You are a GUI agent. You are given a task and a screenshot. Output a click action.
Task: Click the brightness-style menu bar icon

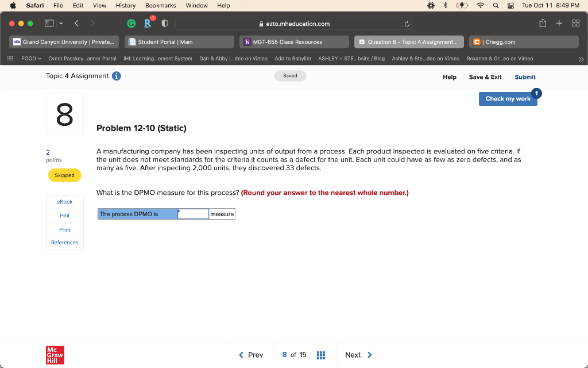coord(431,5)
